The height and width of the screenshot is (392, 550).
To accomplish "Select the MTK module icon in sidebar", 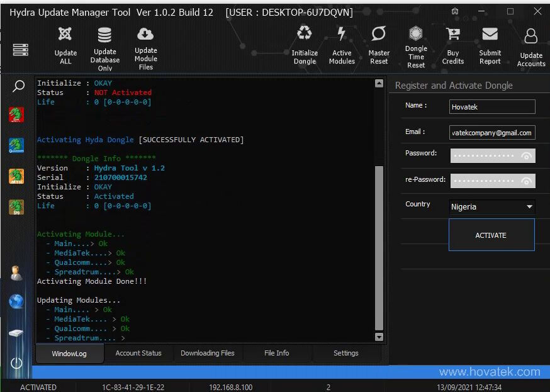I will point(17,177).
